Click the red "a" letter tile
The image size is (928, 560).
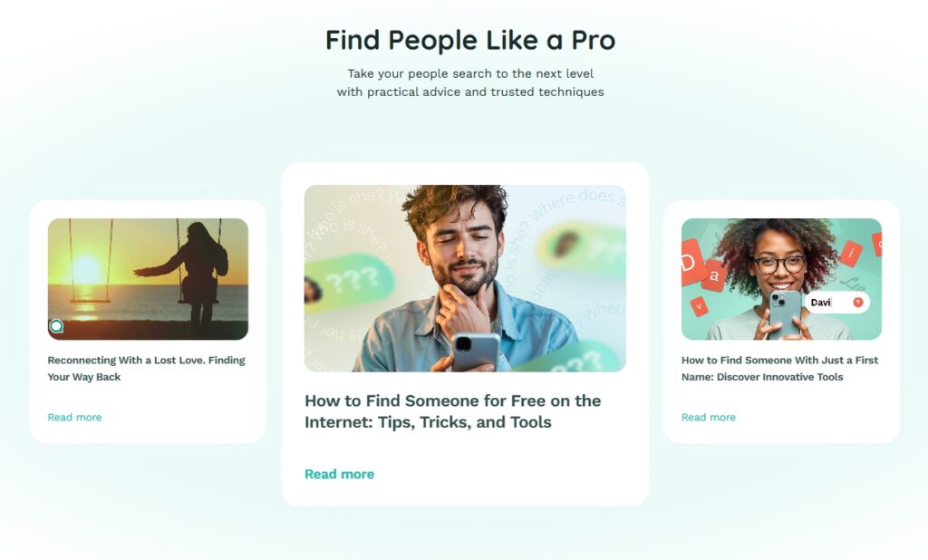click(714, 275)
